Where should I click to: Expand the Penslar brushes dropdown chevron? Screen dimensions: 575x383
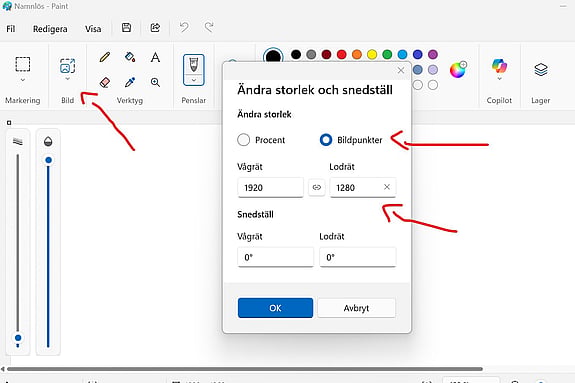click(x=194, y=80)
